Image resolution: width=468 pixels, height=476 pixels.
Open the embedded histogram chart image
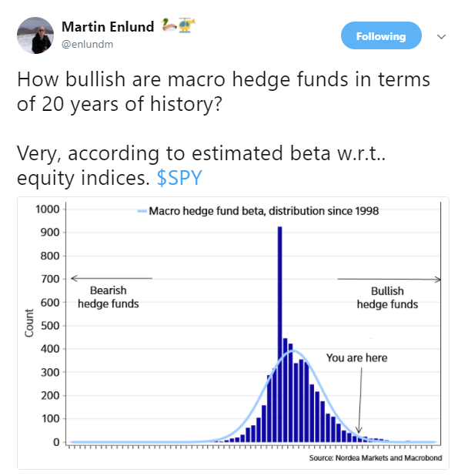(x=233, y=333)
